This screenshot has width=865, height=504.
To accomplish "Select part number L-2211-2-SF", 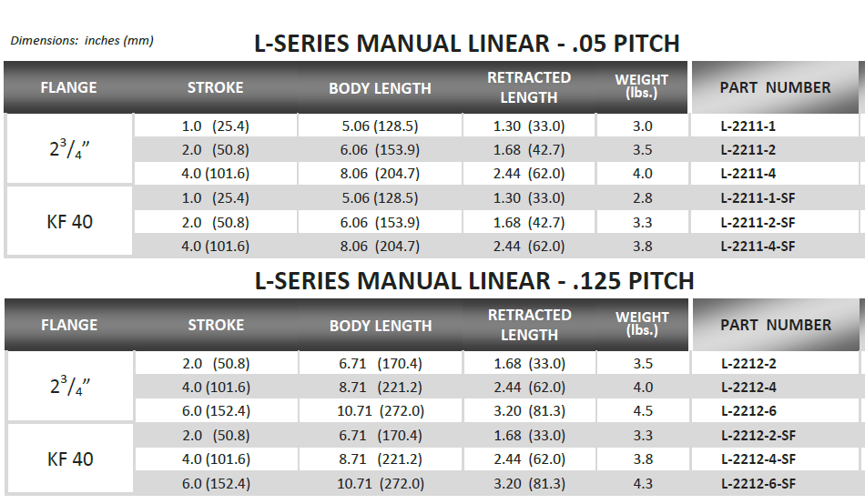I will click(x=758, y=223).
